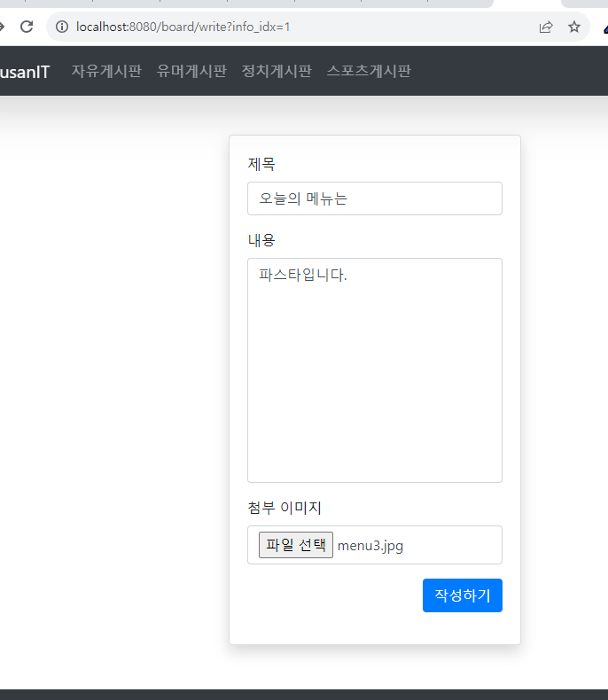The height and width of the screenshot is (700, 608).
Task: Open the 유머게시판 board
Action: pos(191,71)
